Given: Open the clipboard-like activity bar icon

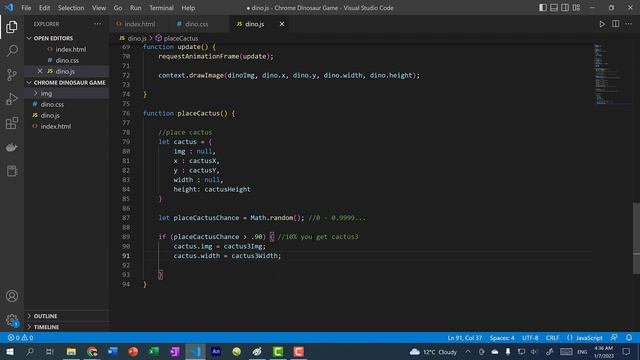Looking at the screenshot, I should click(12, 171).
